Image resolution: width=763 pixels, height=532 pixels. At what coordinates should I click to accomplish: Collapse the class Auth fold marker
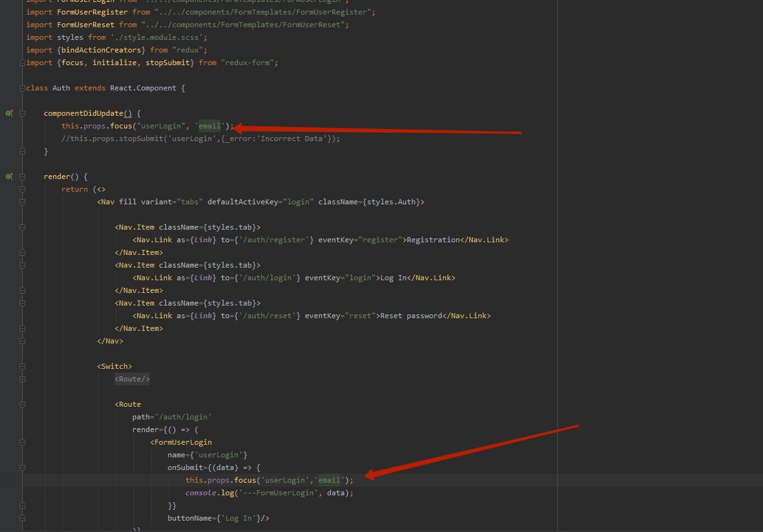[x=22, y=88]
